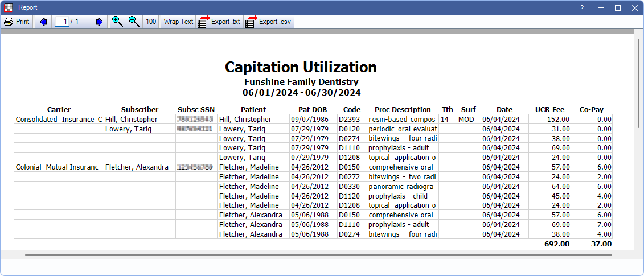The height and width of the screenshot is (276, 644).
Task: Export the report as .csv
Action: 268,22
